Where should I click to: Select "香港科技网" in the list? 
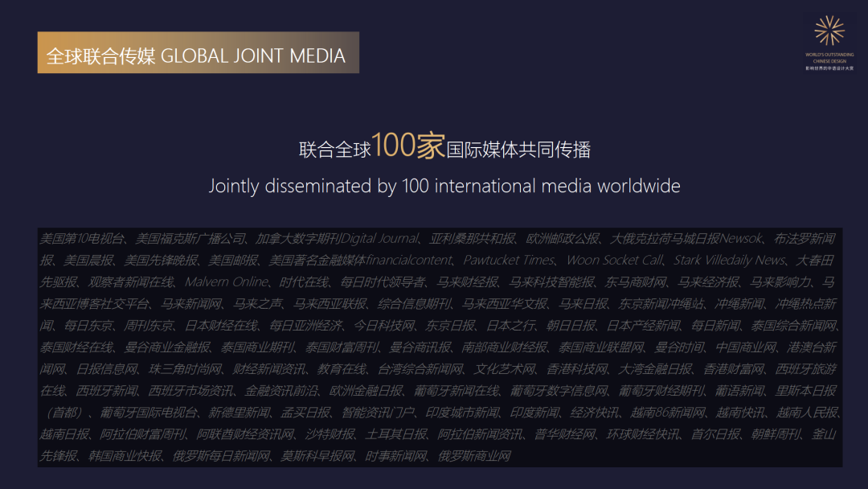pos(577,369)
